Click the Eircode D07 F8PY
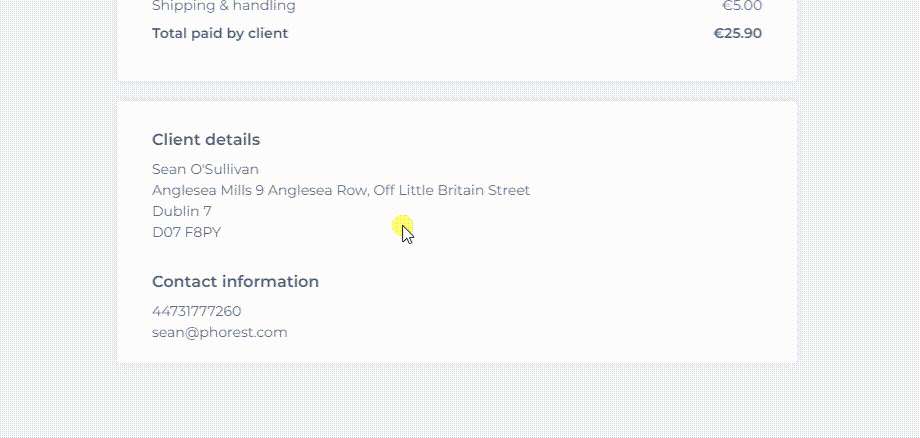This screenshot has width=920, height=438. (187, 232)
